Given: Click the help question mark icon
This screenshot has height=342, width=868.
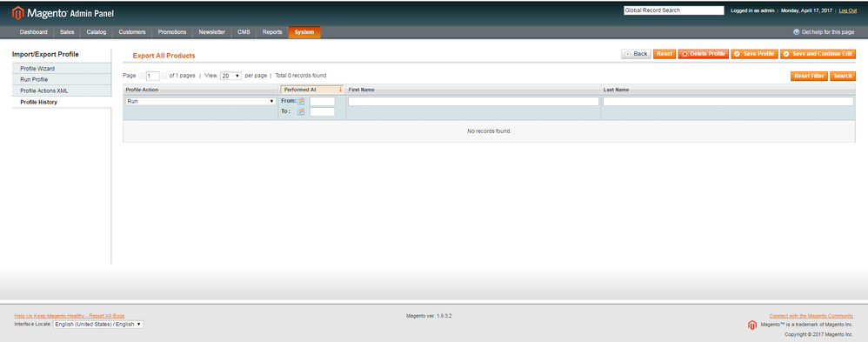Looking at the screenshot, I should (x=796, y=32).
